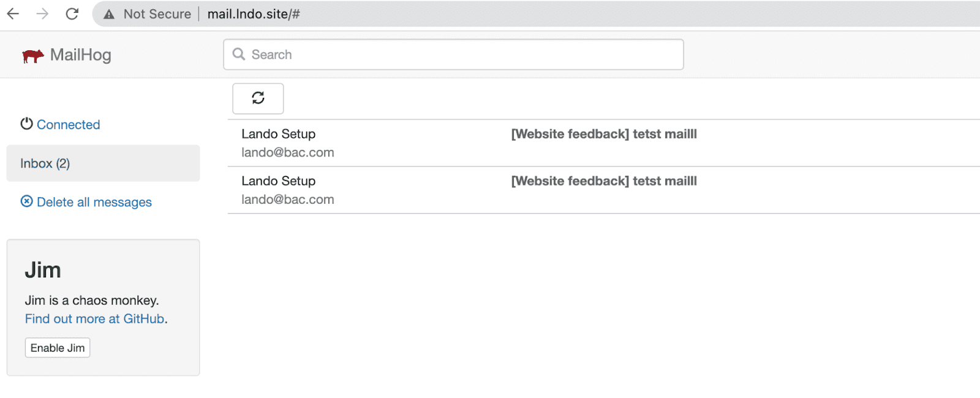Open the Find out more at GitHub link
Image resolution: width=980 pixels, height=398 pixels.
95,319
